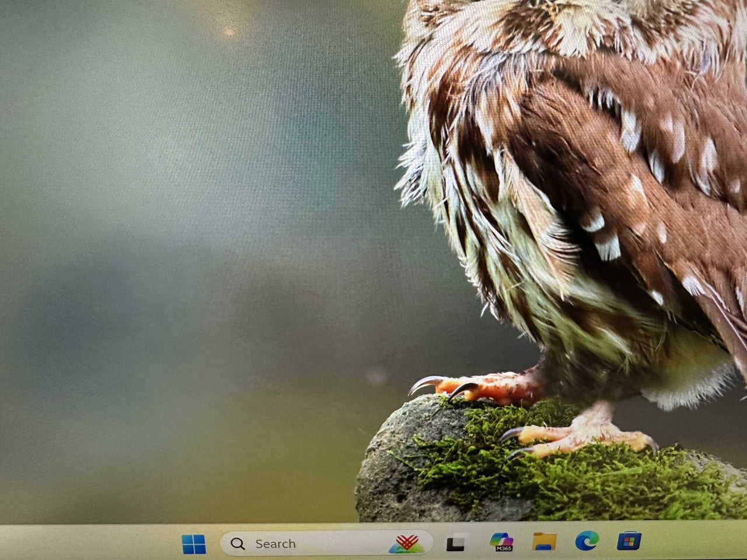Select the overlapping squares Task View button
This screenshot has height=560, width=747.
[x=456, y=543]
